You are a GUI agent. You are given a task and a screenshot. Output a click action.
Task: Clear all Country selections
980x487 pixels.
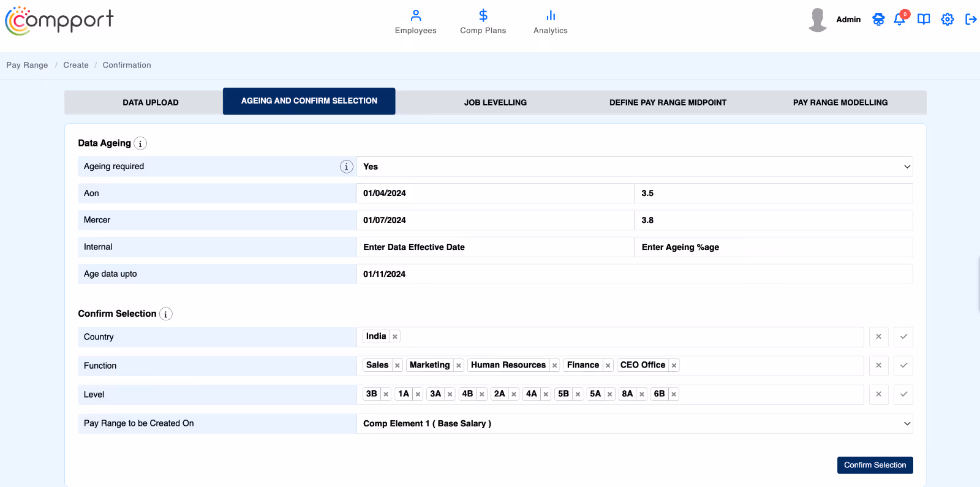point(879,337)
